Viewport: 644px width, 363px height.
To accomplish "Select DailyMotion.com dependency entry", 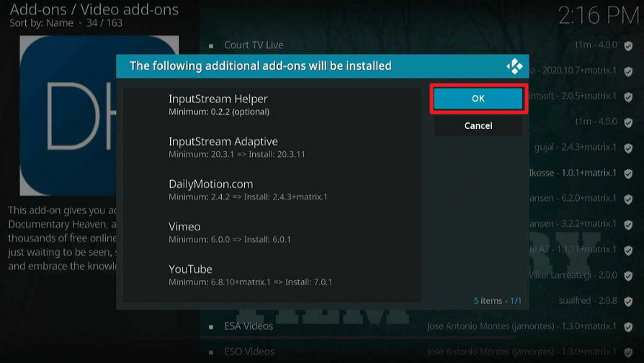I will coord(272,189).
